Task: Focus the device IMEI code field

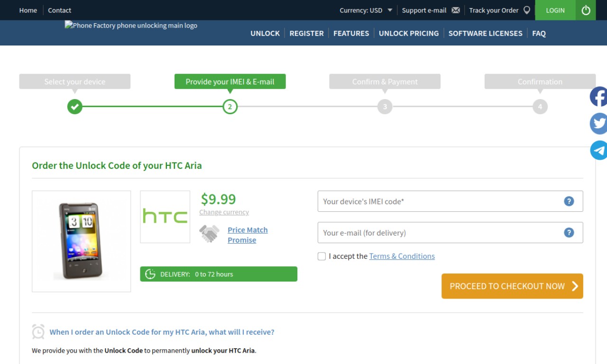Action: tap(450, 201)
